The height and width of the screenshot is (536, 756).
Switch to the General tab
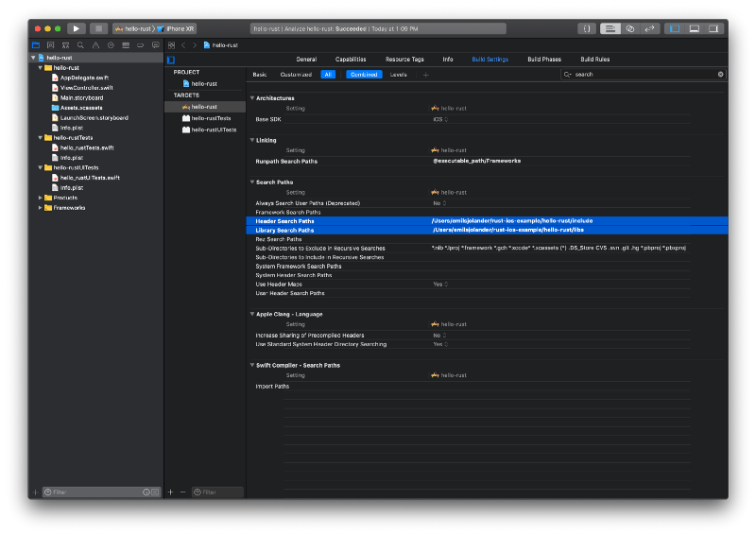pyautogui.click(x=306, y=60)
